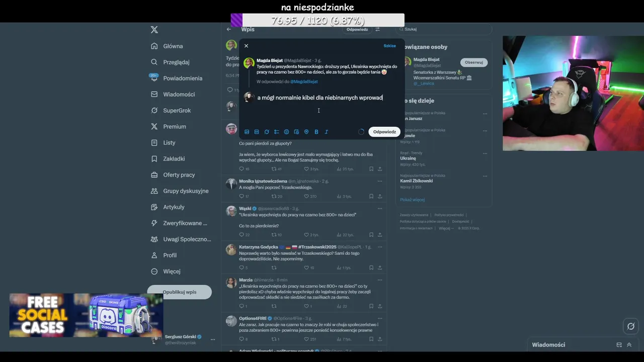The height and width of the screenshot is (362, 644).
Task: Open Grupy dyskusyjne in sidebar
Action: [180, 191]
